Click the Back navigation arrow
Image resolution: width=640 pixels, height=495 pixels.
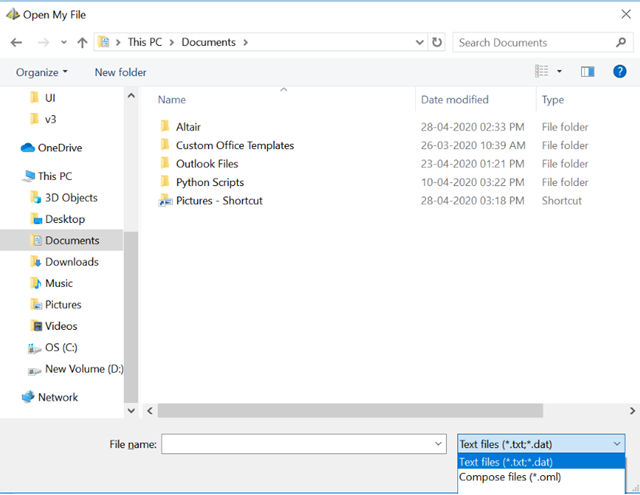coord(16,43)
